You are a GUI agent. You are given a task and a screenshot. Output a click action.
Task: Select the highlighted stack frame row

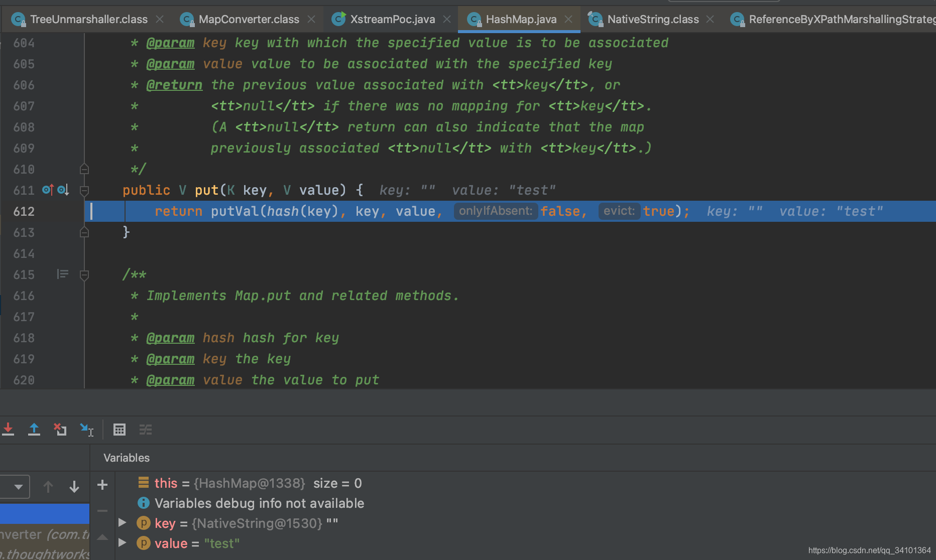45,514
